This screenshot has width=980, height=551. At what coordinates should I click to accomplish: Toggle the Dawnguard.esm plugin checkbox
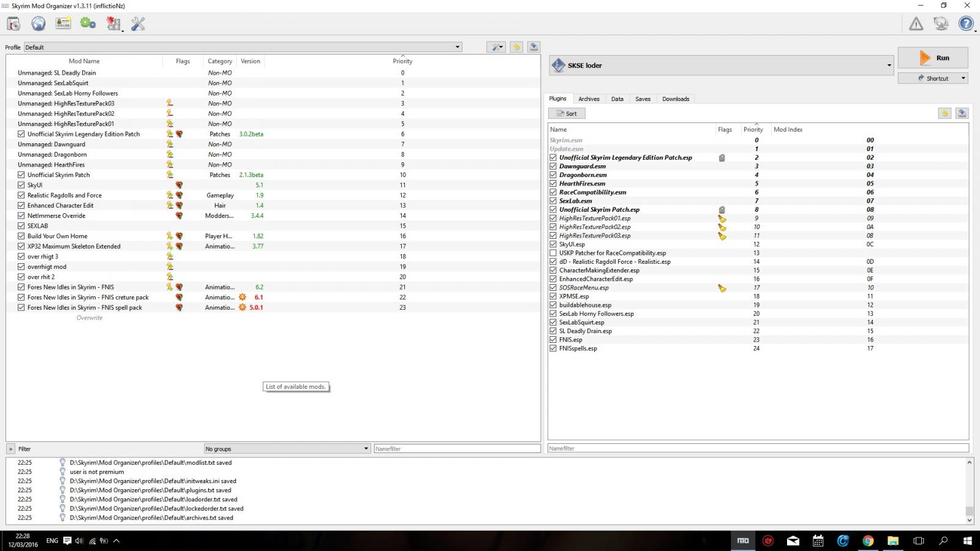[x=554, y=166]
